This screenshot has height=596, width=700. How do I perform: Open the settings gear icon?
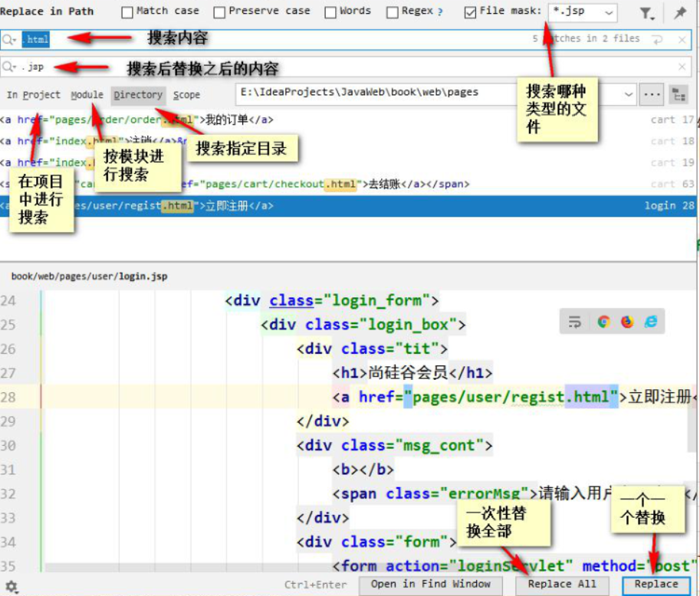point(11,586)
